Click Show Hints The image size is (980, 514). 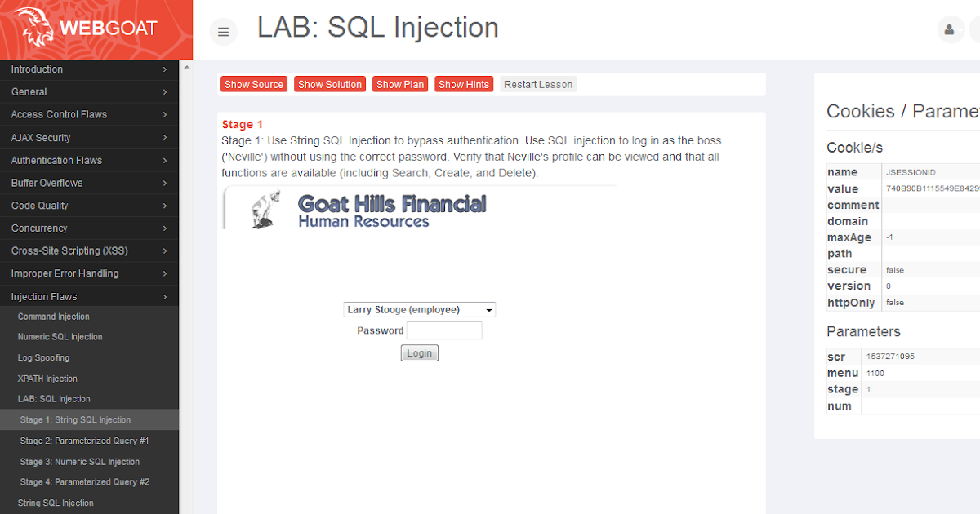coord(464,83)
